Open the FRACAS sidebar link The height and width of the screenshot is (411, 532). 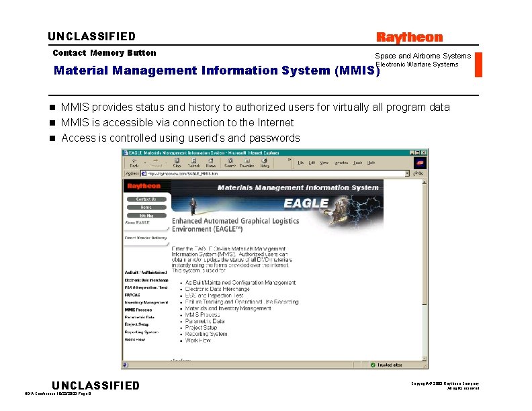click(132, 295)
